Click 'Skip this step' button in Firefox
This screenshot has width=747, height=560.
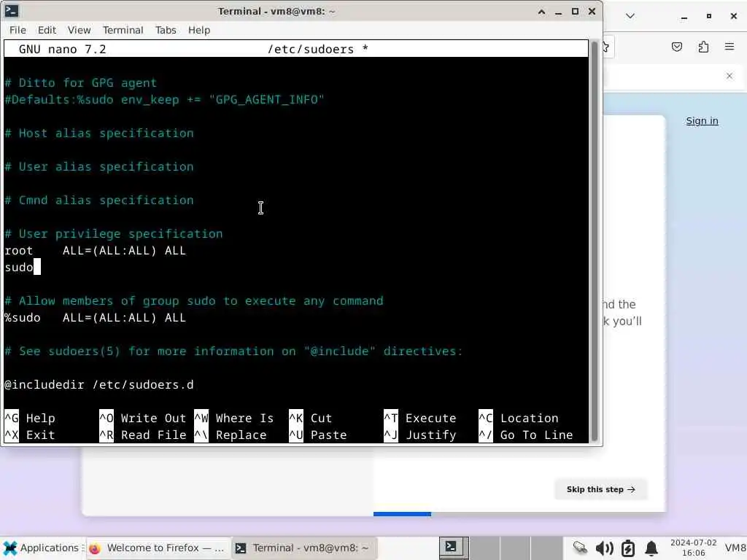pos(601,489)
